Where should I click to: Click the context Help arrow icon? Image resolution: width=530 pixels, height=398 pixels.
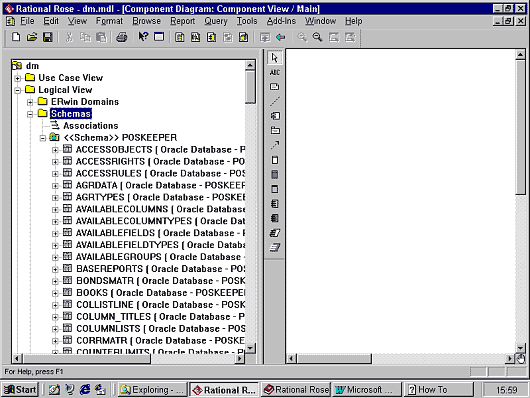[x=143, y=37]
